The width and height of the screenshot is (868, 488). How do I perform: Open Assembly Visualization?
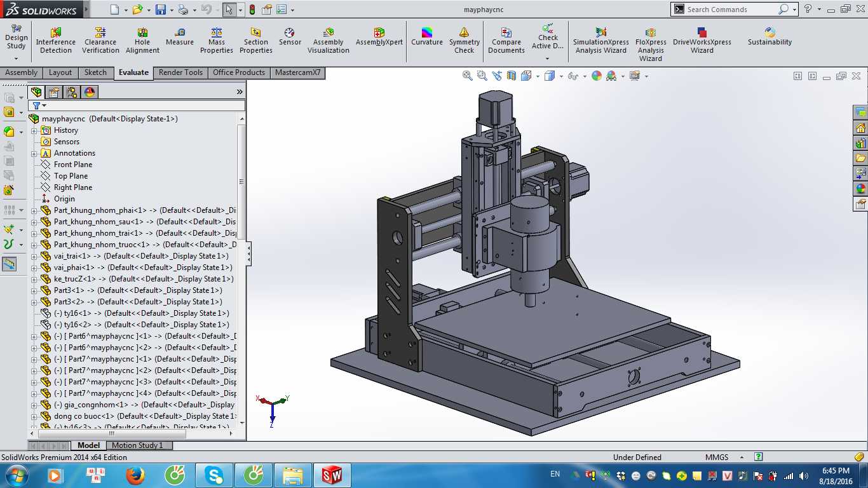[x=329, y=41]
